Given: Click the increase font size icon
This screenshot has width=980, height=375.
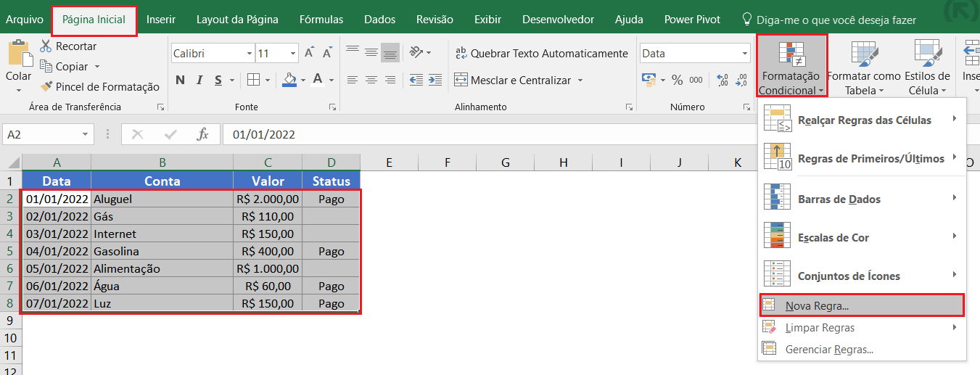Looking at the screenshot, I should click(x=310, y=53).
